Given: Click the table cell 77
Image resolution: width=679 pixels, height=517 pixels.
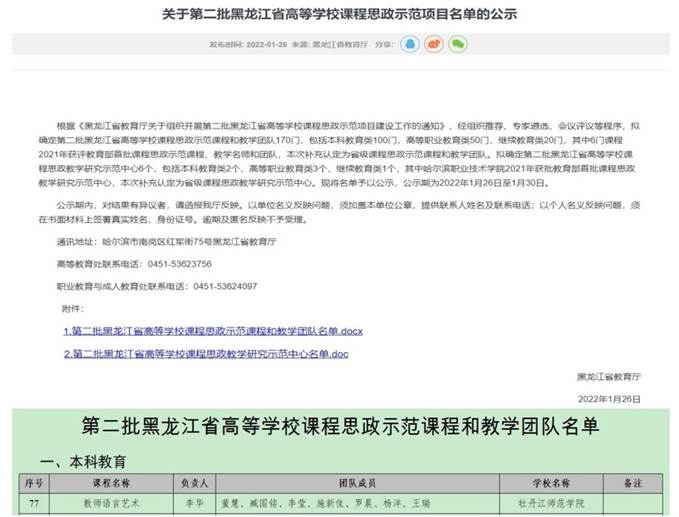Looking at the screenshot, I should (34, 504).
